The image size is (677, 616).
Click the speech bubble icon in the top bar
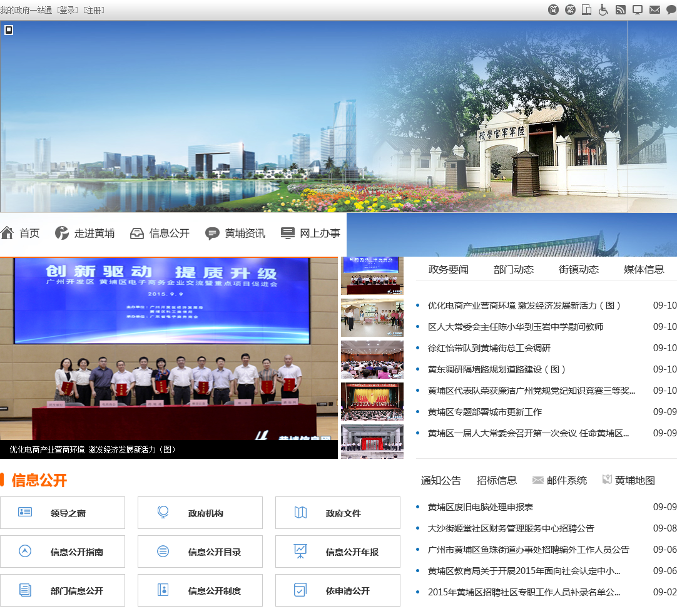click(671, 9)
